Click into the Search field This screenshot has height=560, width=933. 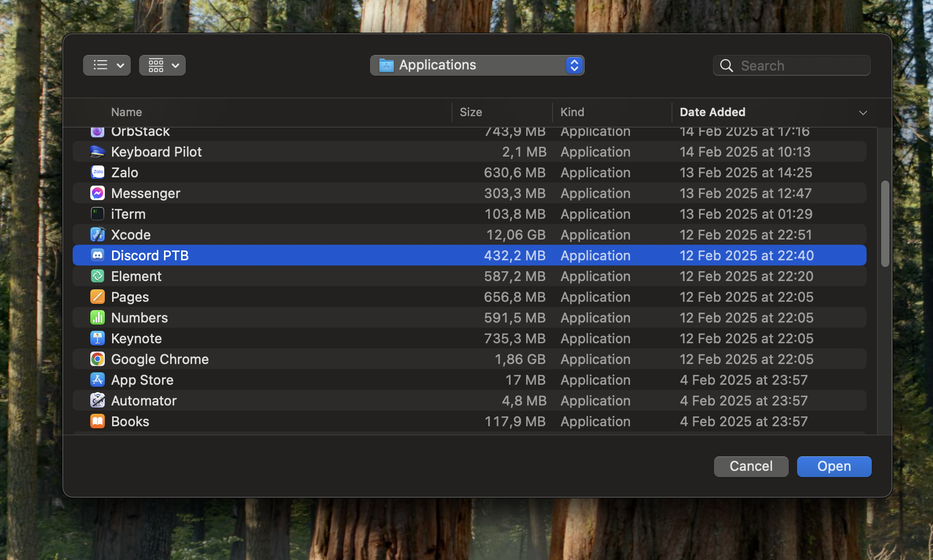(791, 66)
